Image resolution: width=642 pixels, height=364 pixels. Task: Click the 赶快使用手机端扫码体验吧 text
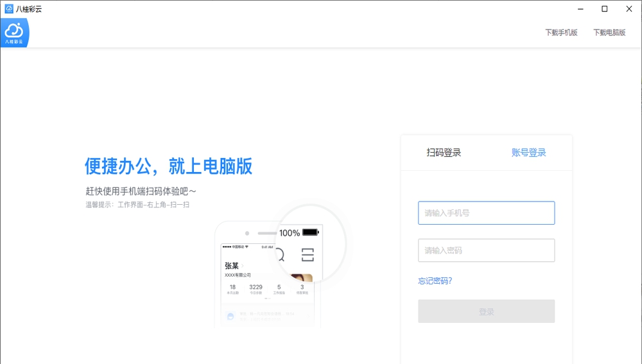tap(141, 191)
